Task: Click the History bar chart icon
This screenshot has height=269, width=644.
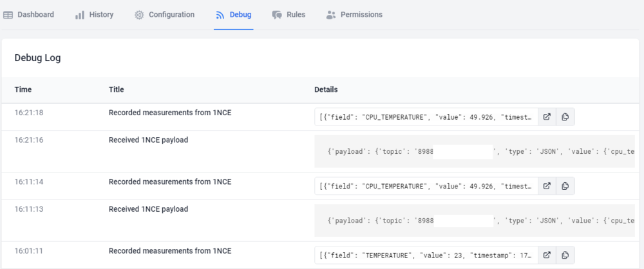Action: 80,15
